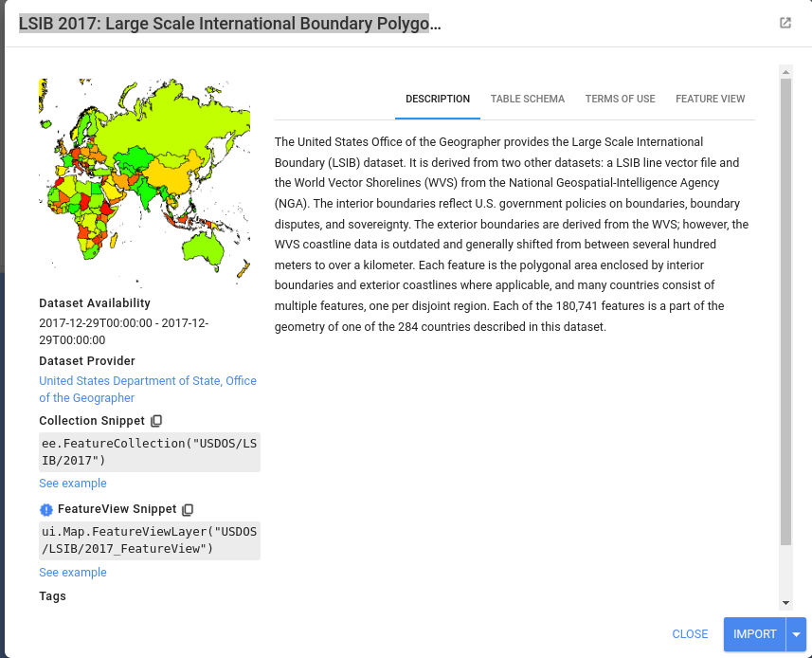Copy the FeatureView Snippet to clipboard
The image size is (812, 658).
188,509
